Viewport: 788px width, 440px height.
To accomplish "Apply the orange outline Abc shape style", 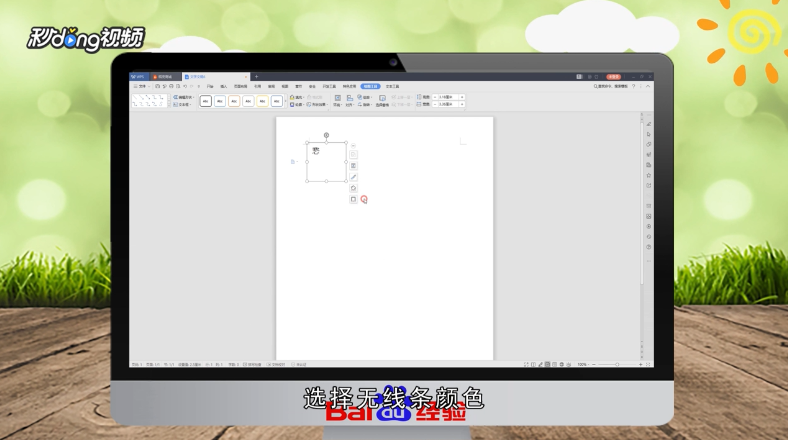I will click(234, 101).
